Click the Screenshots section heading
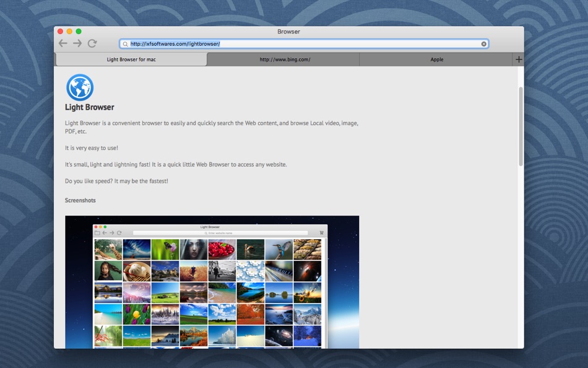The width and height of the screenshot is (588, 368). [x=80, y=200]
